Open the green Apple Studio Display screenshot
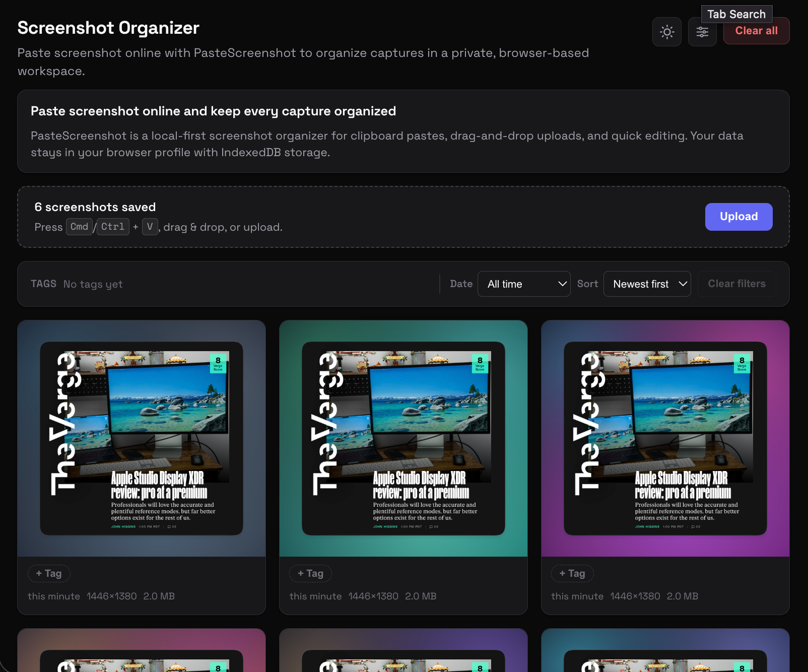This screenshot has height=672, width=808. [x=403, y=437]
